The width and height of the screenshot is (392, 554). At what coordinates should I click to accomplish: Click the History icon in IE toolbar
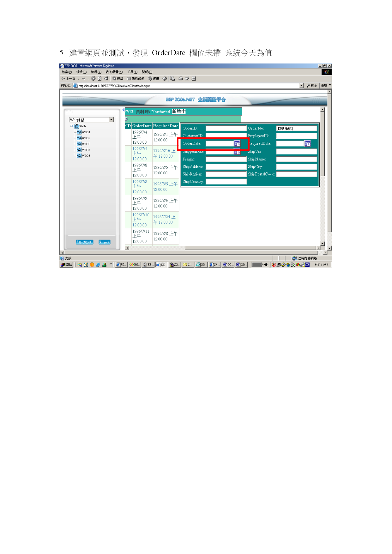tap(165, 79)
